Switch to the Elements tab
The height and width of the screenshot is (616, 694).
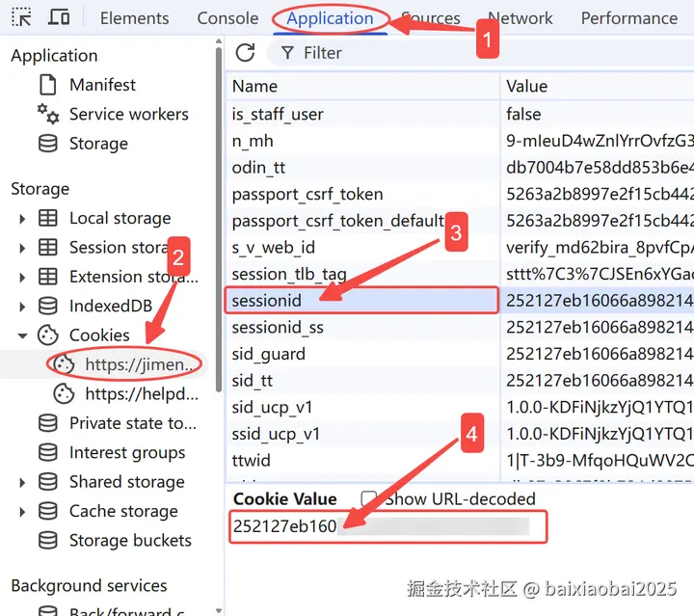[x=135, y=18]
